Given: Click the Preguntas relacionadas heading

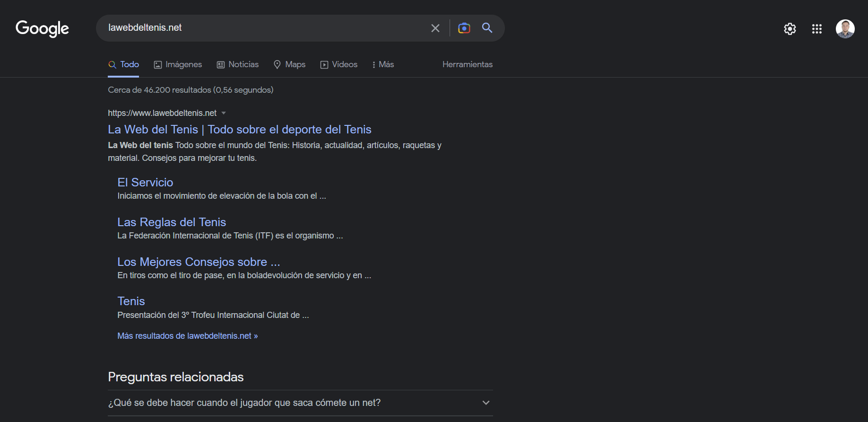Looking at the screenshot, I should click(x=176, y=377).
